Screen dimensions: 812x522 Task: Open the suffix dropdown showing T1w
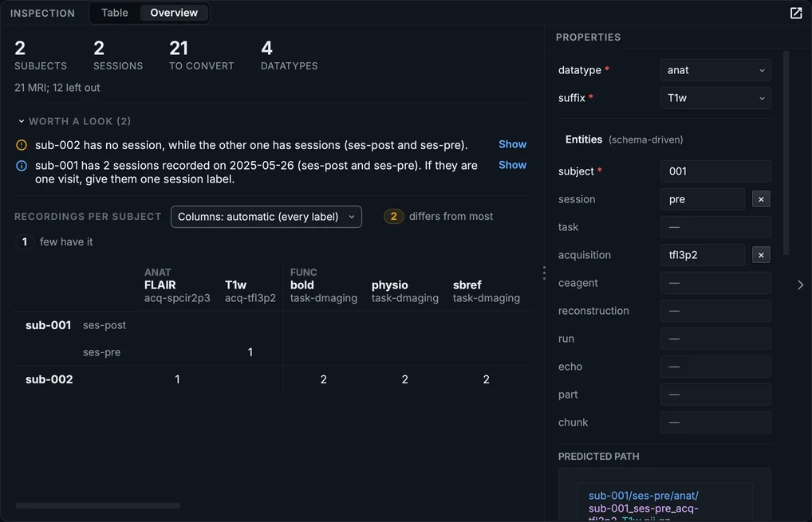(715, 98)
